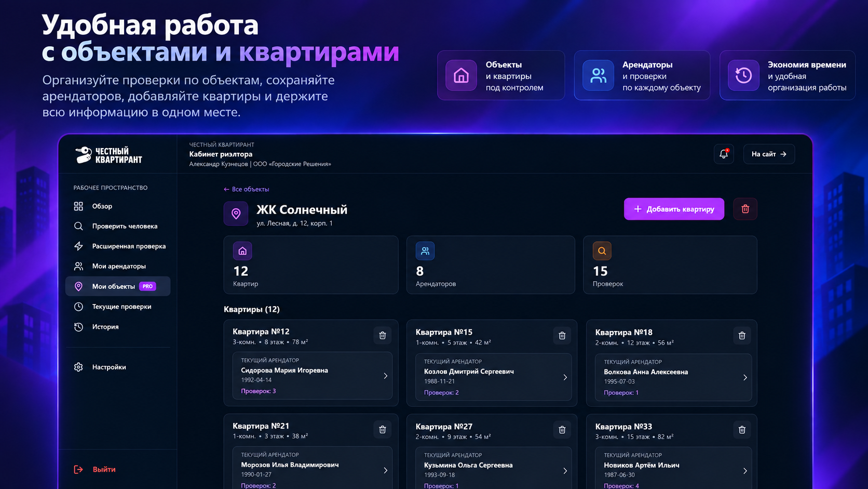Expand tenant Морозов Илья Владимирович chevron
868x489 pixels.
(385, 470)
